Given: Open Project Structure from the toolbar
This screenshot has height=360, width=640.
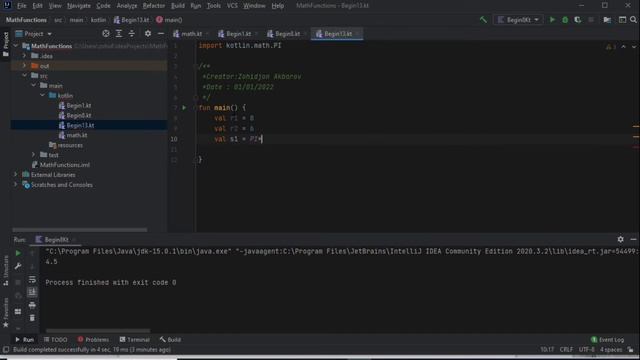Looking at the screenshot, I should point(607,20).
